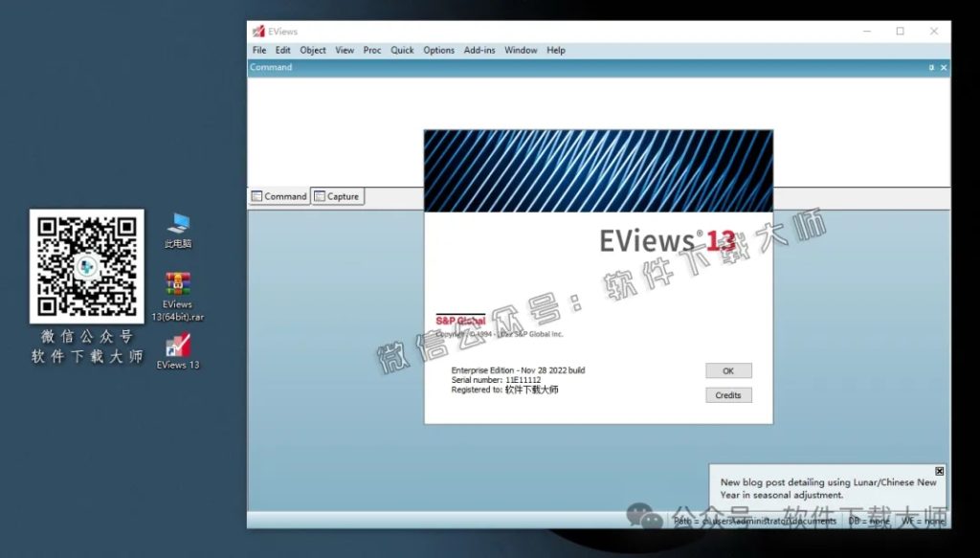Click the S&P Global logo in dialog
Viewport: 980px width, 558px height.
click(459, 318)
